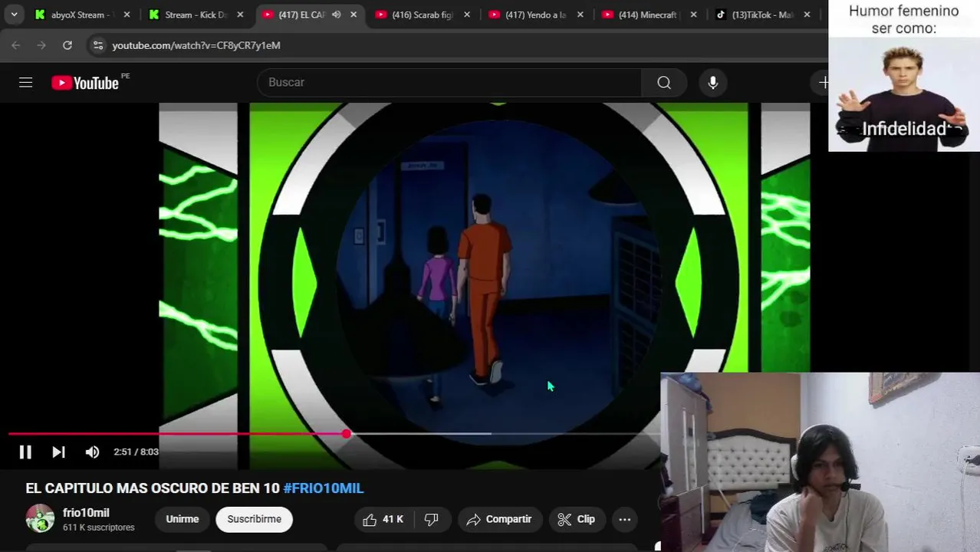The image size is (980, 552).
Task: Open the tab search dropdown arrow
Action: (14, 15)
